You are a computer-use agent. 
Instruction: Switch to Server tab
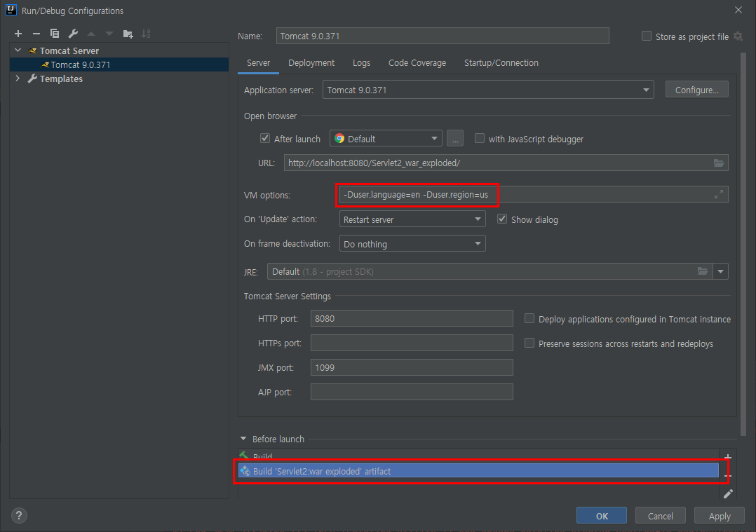pyautogui.click(x=258, y=62)
